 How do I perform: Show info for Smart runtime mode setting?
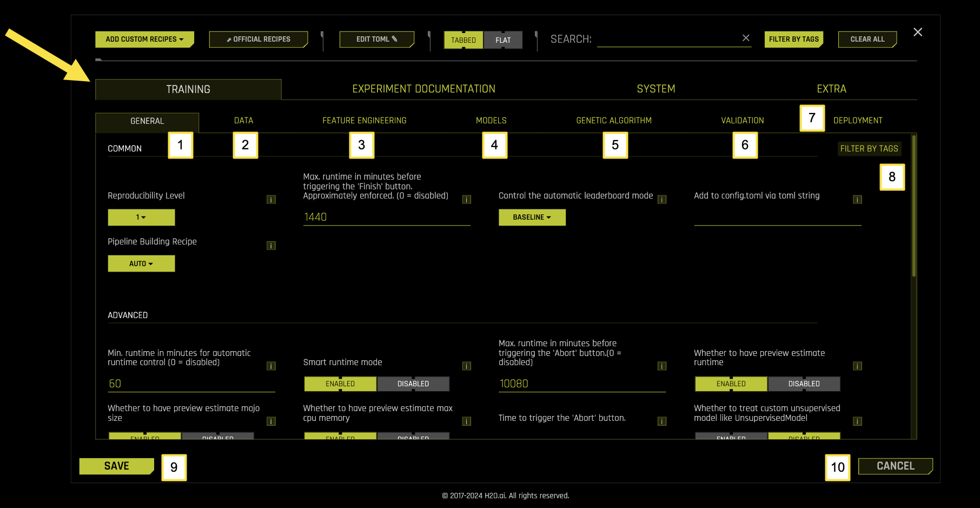(466, 365)
